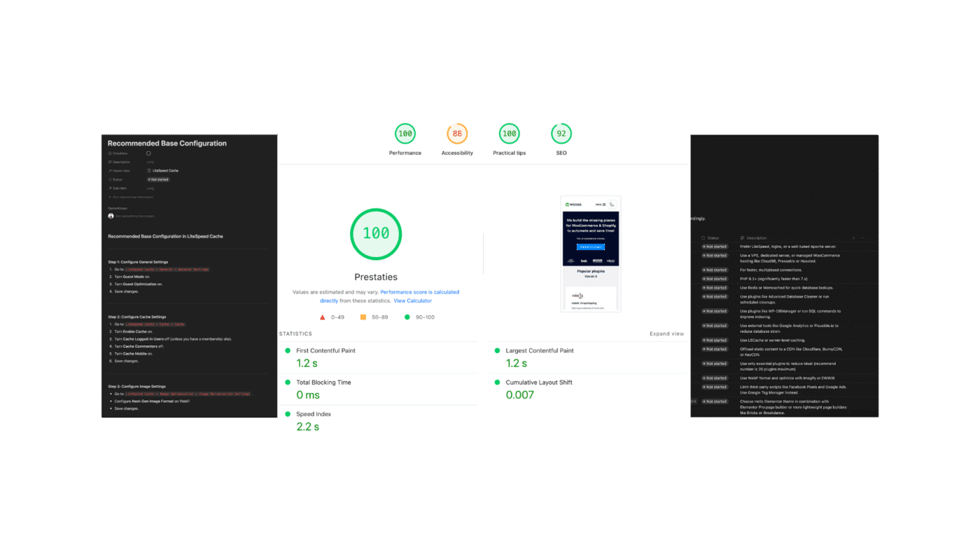Viewport: 980px width, 552px height.
Task: Click the green dot beside Cumulative Layout Shift
Action: [496, 382]
